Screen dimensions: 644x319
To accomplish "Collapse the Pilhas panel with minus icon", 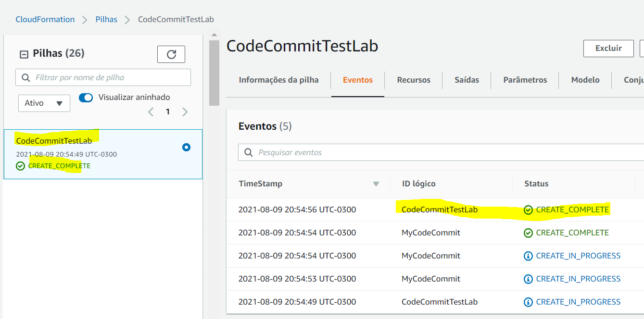I will [x=24, y=54].
